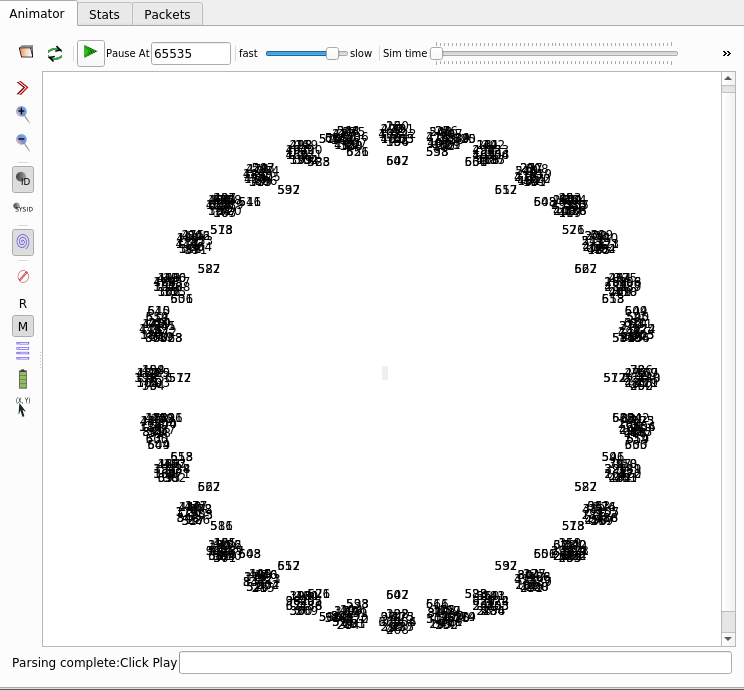Click the Sim time slider handle

437,54
